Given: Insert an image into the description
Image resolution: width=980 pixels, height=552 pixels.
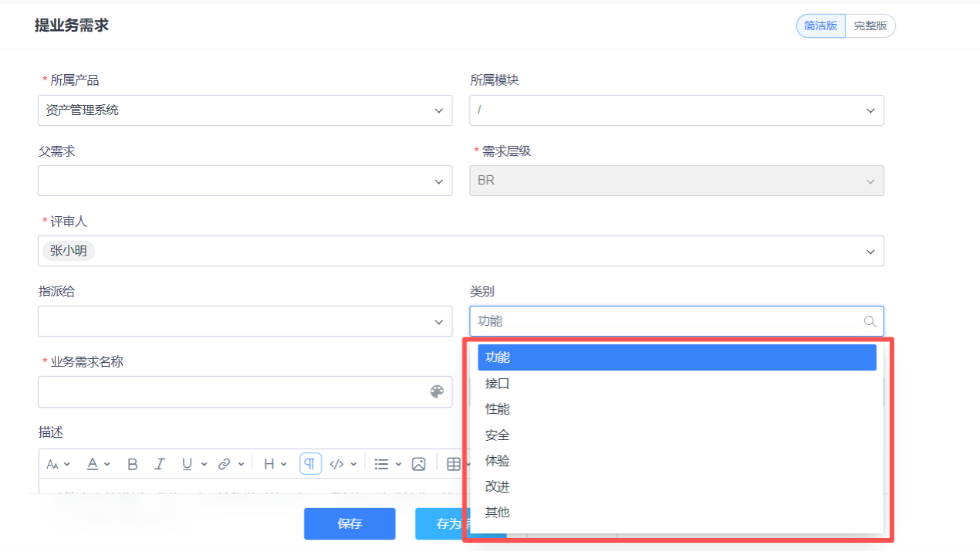Looking at the screenshot, I should (418, 463).
